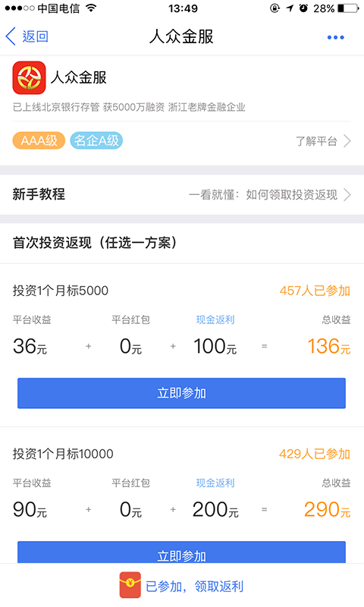
Task: Tap the back chevron icon
Action: click(11, 36)
